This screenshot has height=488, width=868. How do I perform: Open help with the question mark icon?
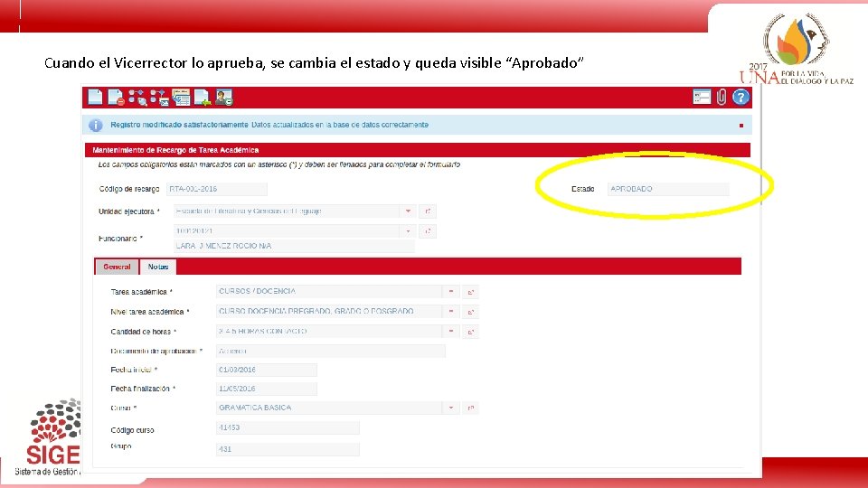click(741, 97)
